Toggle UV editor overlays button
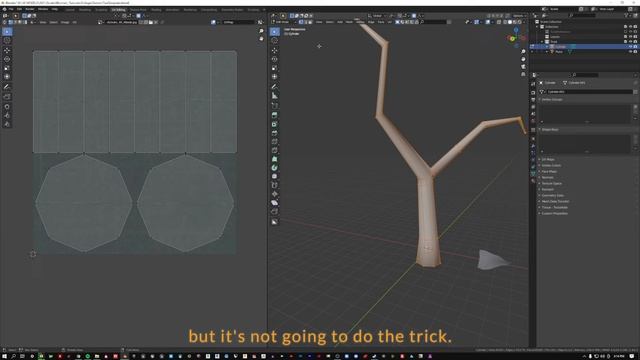This screenshot has height=360, width=640. tap(213, 22)
